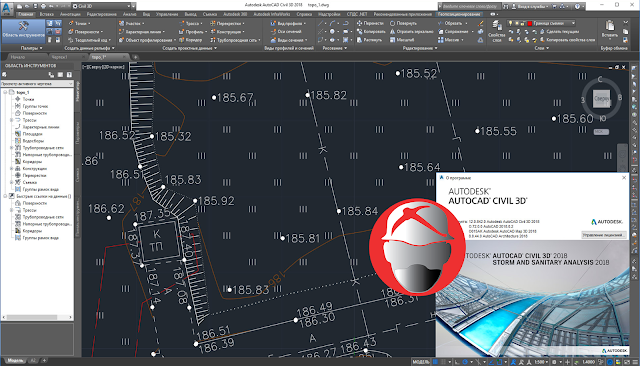Open the Вид профиля tool

tap(288, 23)
